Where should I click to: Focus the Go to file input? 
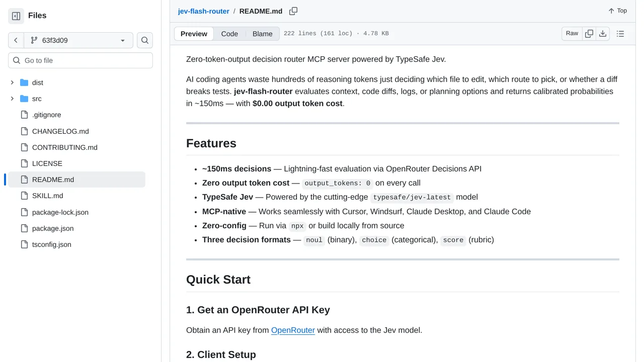pos(80,60)
